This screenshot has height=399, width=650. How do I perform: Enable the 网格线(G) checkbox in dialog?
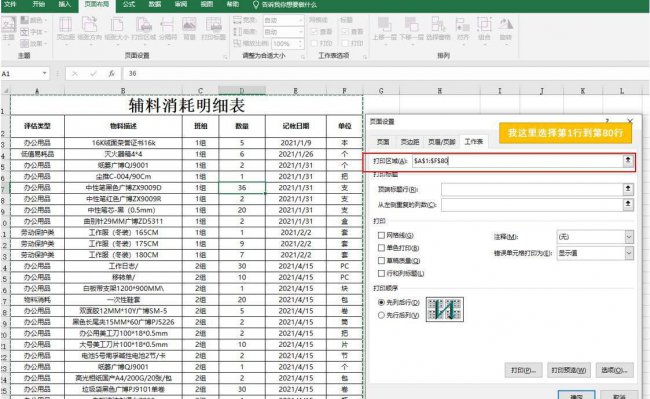tap(381, 235)
